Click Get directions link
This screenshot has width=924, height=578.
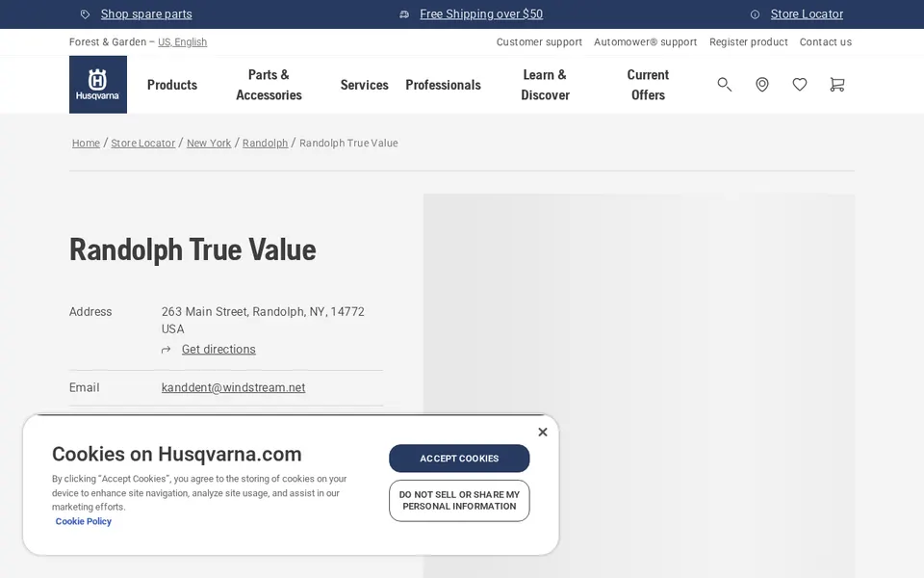pyautogui.click(x=218, y=350)
